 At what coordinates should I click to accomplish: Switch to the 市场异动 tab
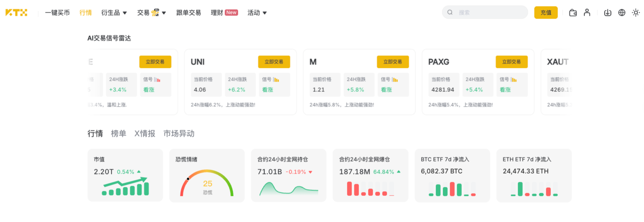179,133
